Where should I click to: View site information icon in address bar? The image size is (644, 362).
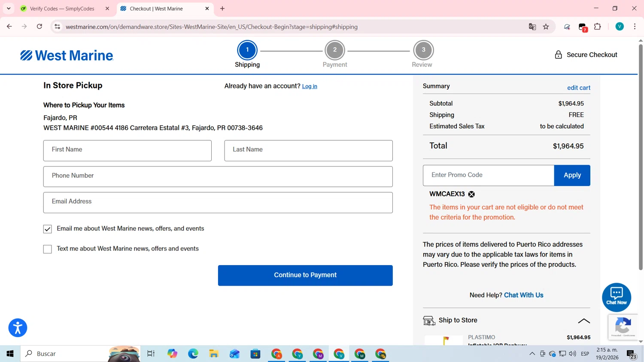tap(57, 27)
